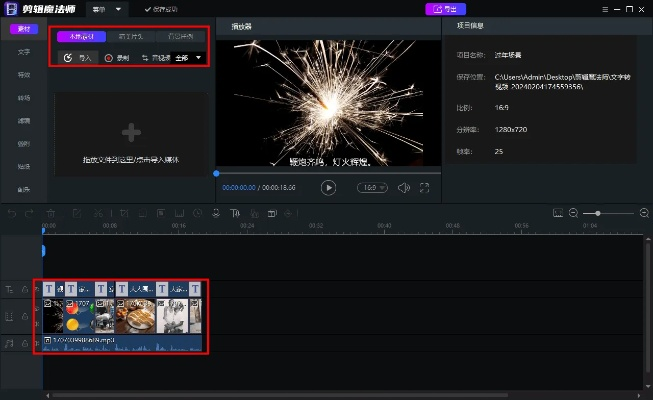Image resolution: width=653 pixels, height=400 pixels.
Task: Enter fullscreen preview mode
Action: (424, 187)
